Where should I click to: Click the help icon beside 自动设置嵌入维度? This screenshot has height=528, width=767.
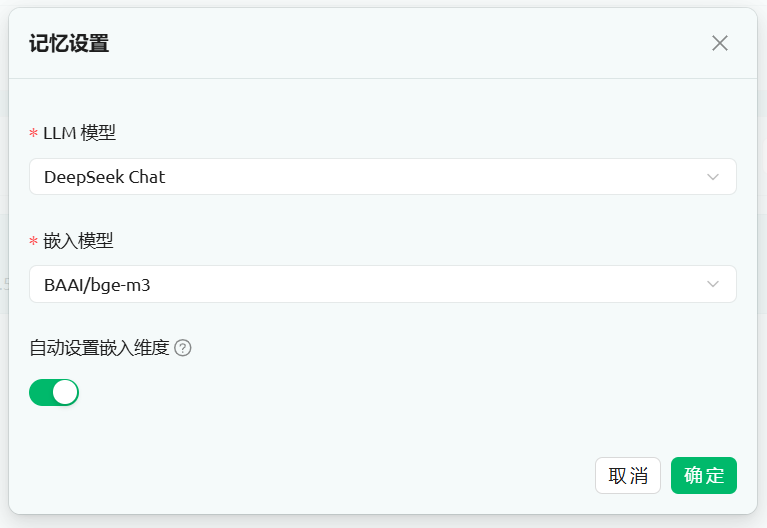183,348
